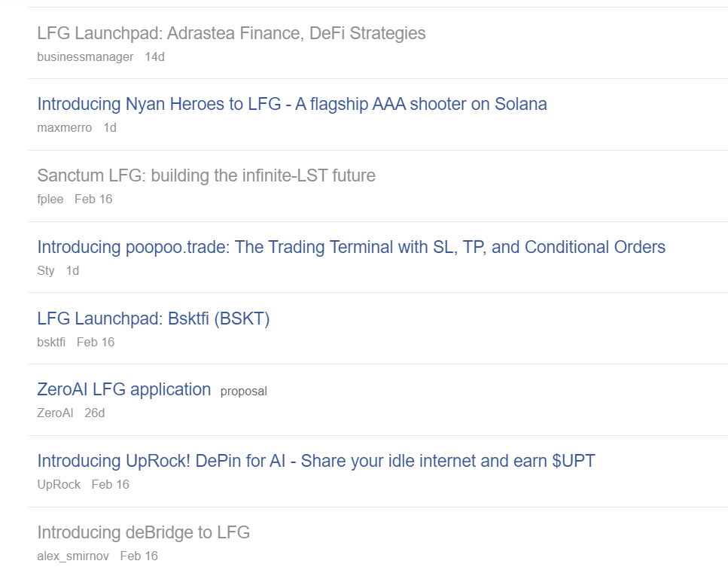View the businessmanager user profile
Screen dimensions: 728x573
(x=85, y=56)
